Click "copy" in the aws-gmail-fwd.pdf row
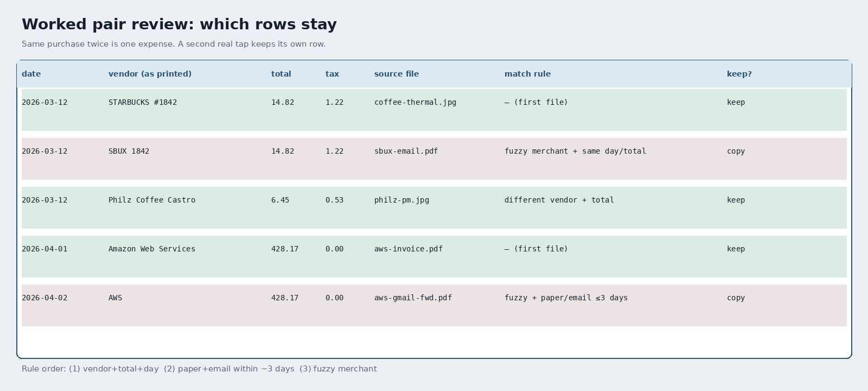 point(736,298)
